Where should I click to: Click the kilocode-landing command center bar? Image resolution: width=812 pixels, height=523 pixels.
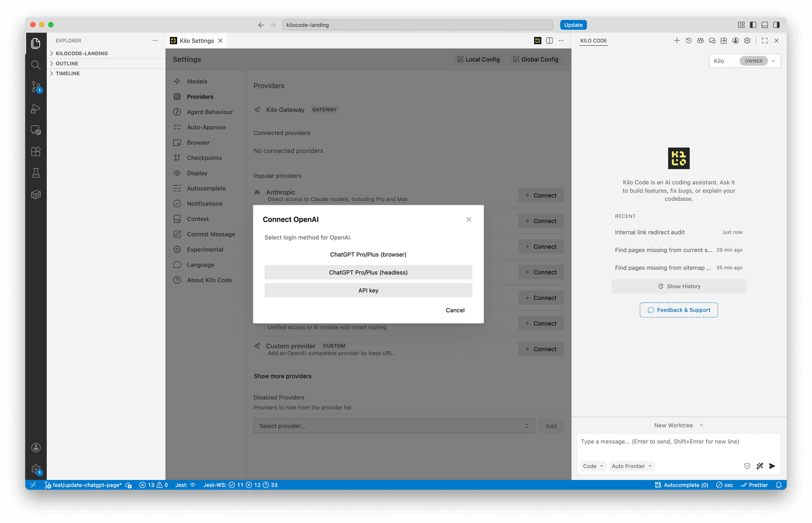(x=417, y=25)
